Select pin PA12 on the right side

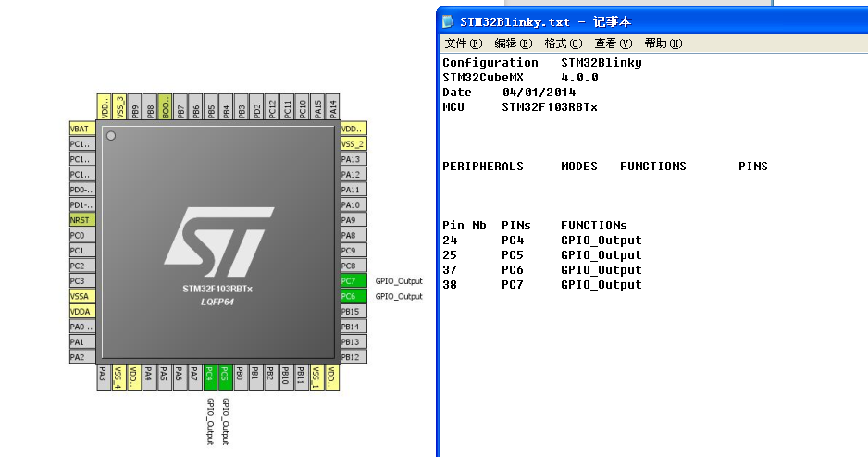pos(353,174)
